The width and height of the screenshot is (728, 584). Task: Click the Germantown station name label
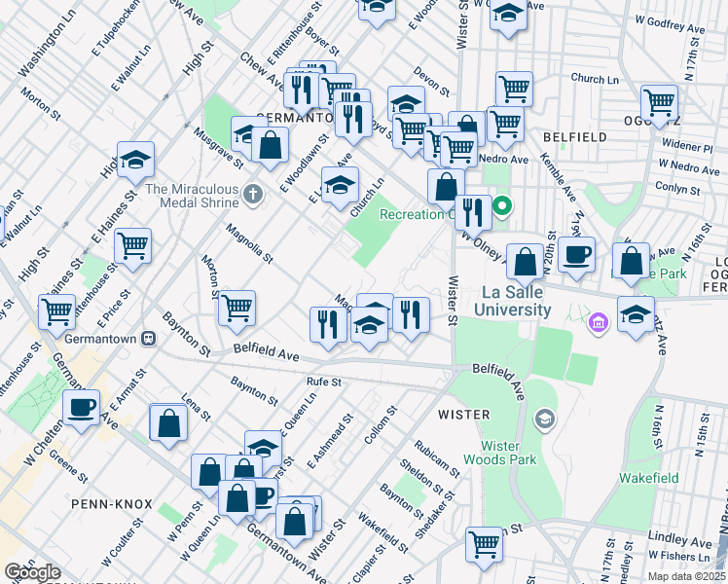tap(100, 339)
